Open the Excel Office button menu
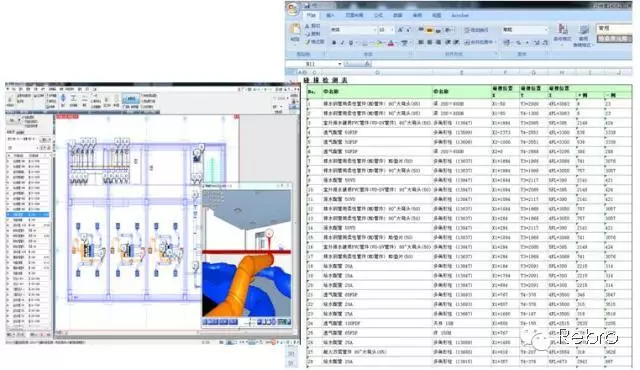640x370 pixels. point(293,8)
